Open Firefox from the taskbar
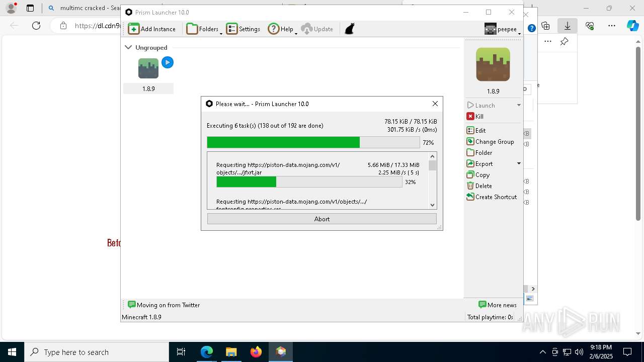Viewport: 644px width, 362px height. (256, 352)
